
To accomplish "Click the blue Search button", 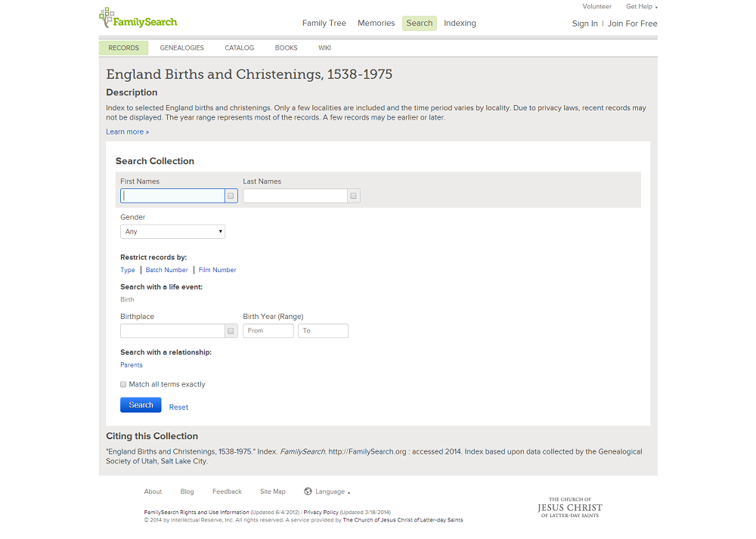I will [x=141, y=405].
